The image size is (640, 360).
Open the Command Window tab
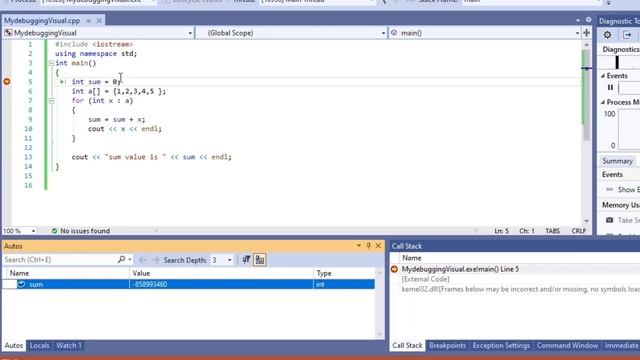click(x=567, y=346)
